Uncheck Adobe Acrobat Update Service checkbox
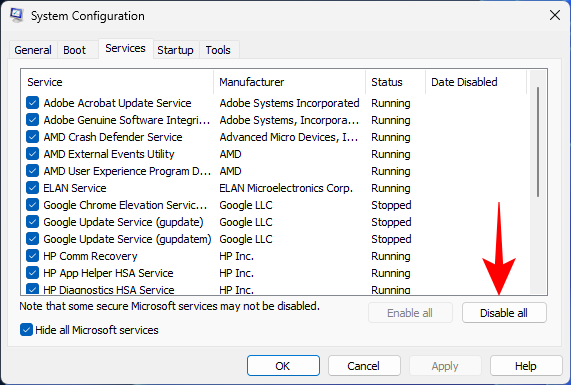The height and width of the screenshot is (385, 571). [32, 103]
